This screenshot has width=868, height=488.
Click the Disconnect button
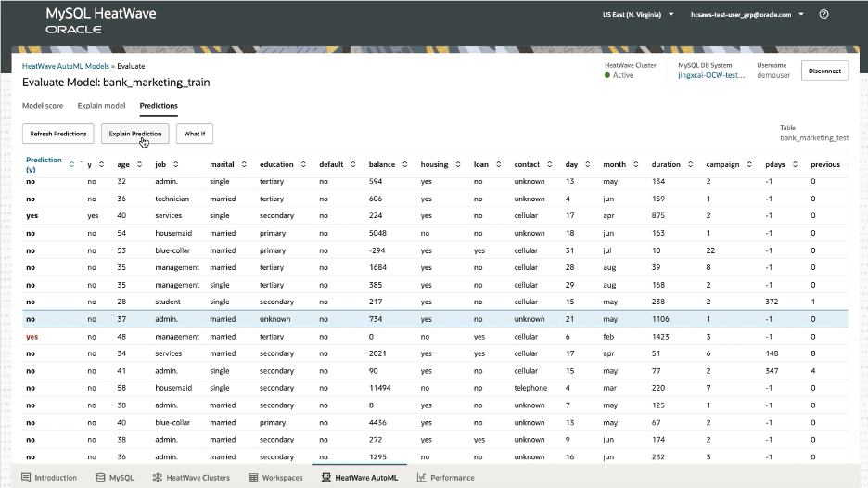click(824, 71)
